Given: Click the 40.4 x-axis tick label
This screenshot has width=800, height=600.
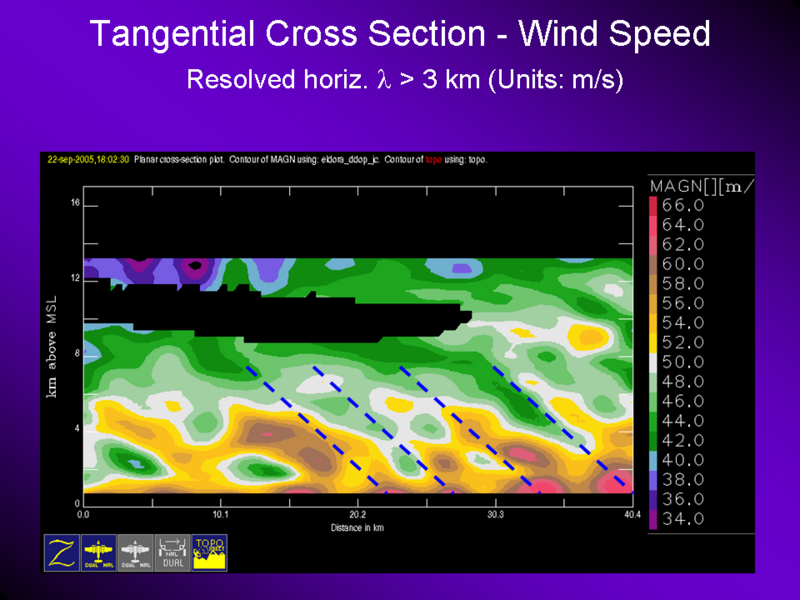Looking at the screenshot, I should tap(632, 514).
